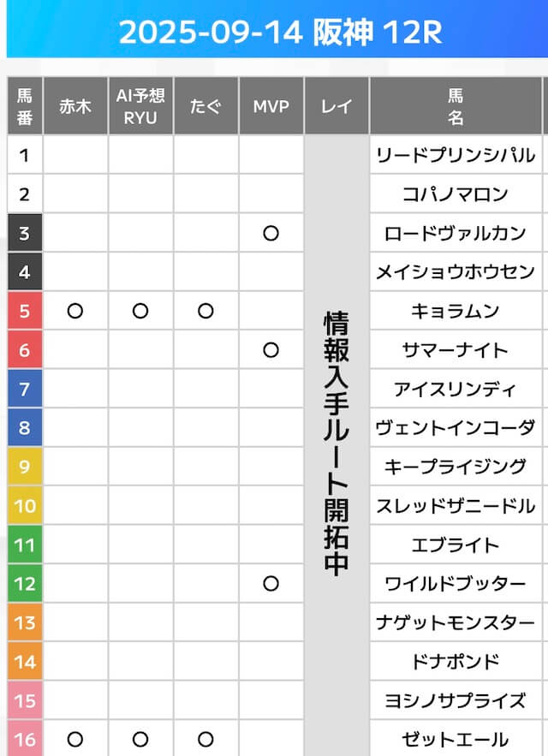This screenshot has height=756, width=548.
Task: Click the AI予想RYU circle in row 16
Action: 140,739
